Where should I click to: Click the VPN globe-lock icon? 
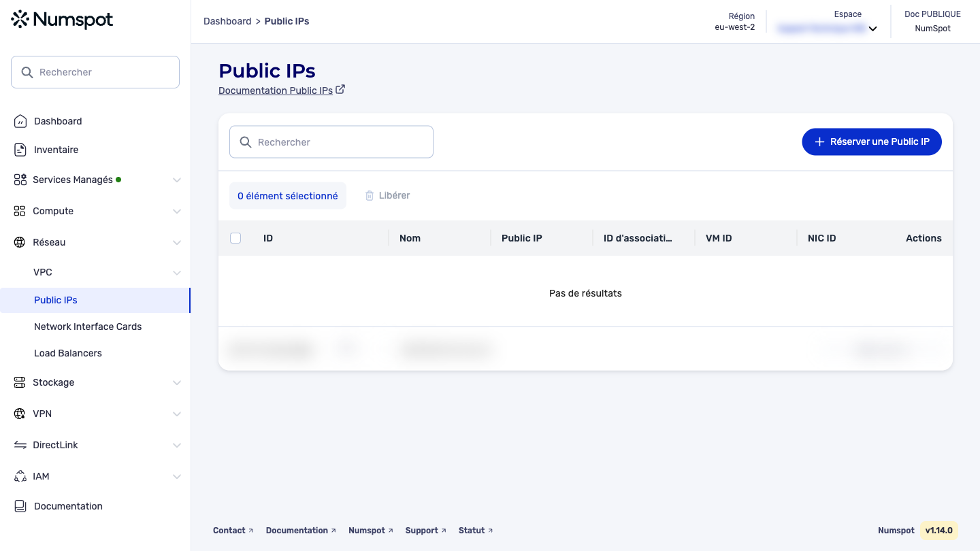click(x=20, y=414)
